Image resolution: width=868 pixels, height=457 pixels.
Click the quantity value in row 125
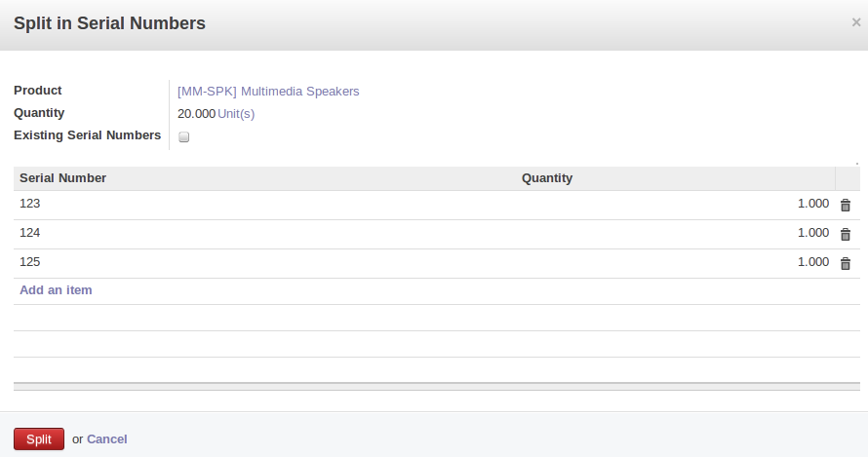812,263
